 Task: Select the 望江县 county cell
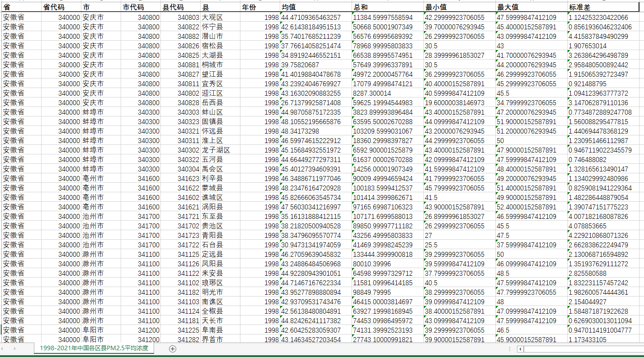pos(221,74)
